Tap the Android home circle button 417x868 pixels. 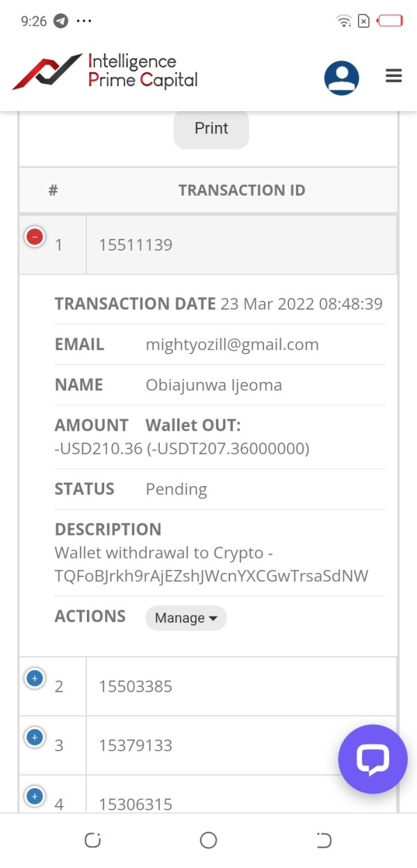(208, 840)
